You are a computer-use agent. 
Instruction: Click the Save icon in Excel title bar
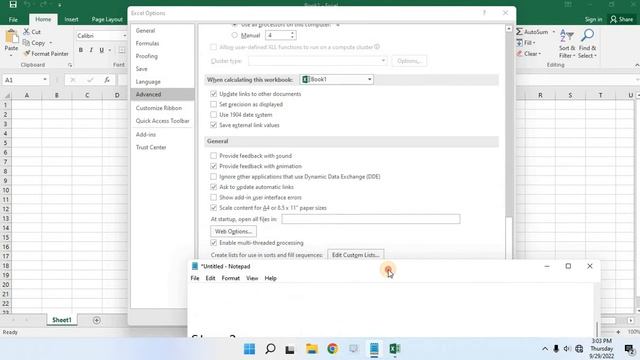coord(13,4)
